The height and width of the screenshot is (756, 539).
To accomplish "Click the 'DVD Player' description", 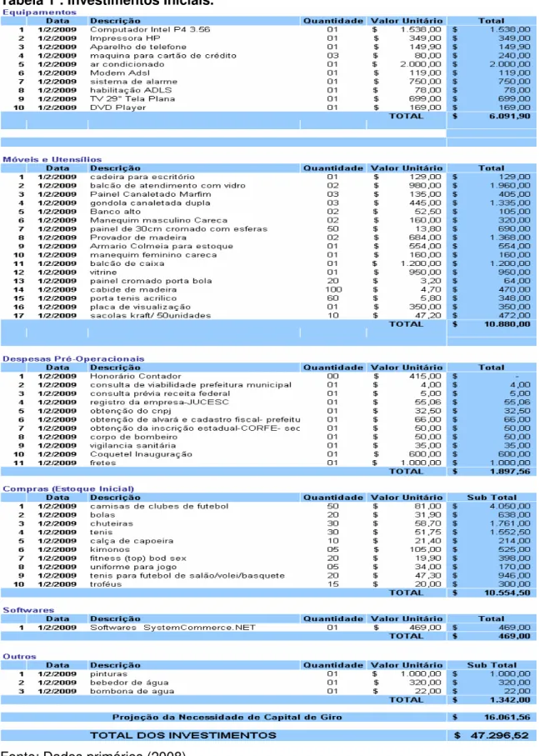I will [117, 108].
